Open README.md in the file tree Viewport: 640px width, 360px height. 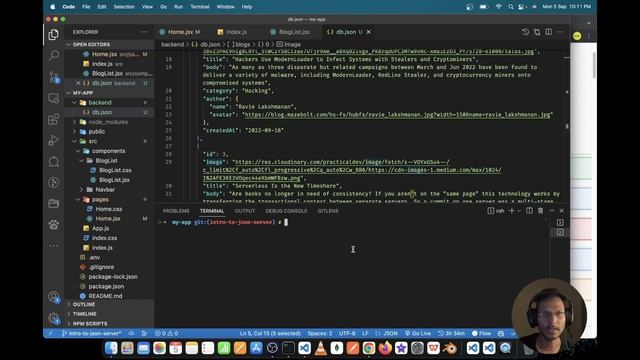tap(105, 296)
